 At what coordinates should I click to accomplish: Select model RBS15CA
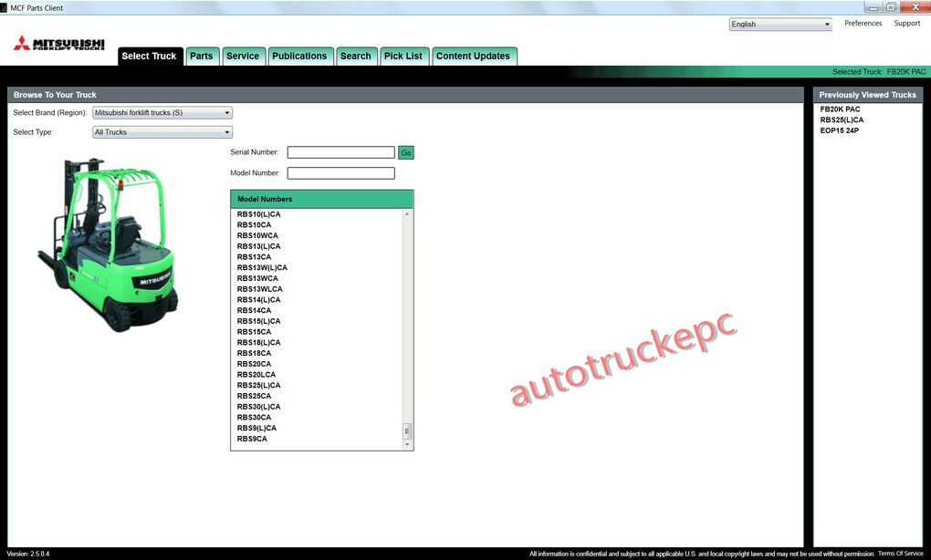254,332
